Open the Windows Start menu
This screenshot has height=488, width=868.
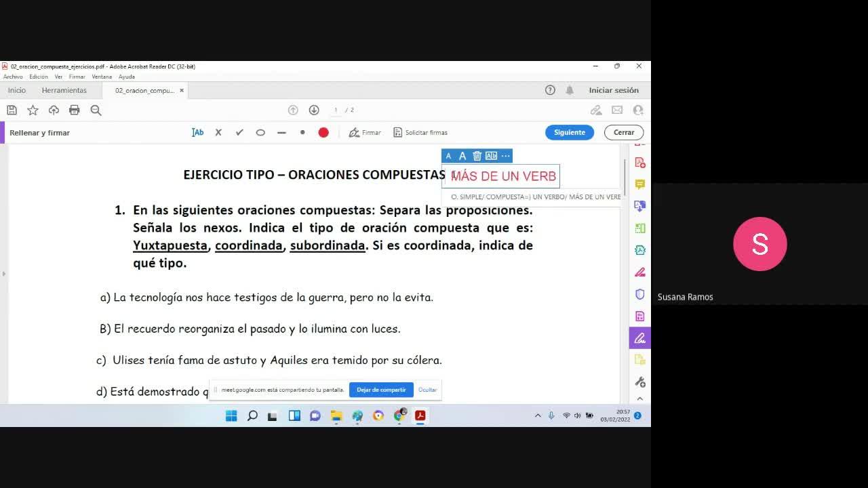231,415
